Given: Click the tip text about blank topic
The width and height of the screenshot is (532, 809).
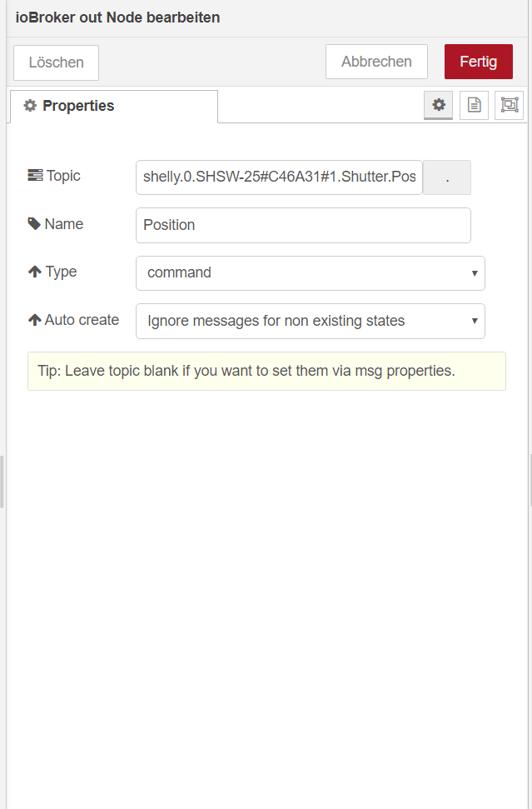Looking at the screenshot, I should (246, 371).
